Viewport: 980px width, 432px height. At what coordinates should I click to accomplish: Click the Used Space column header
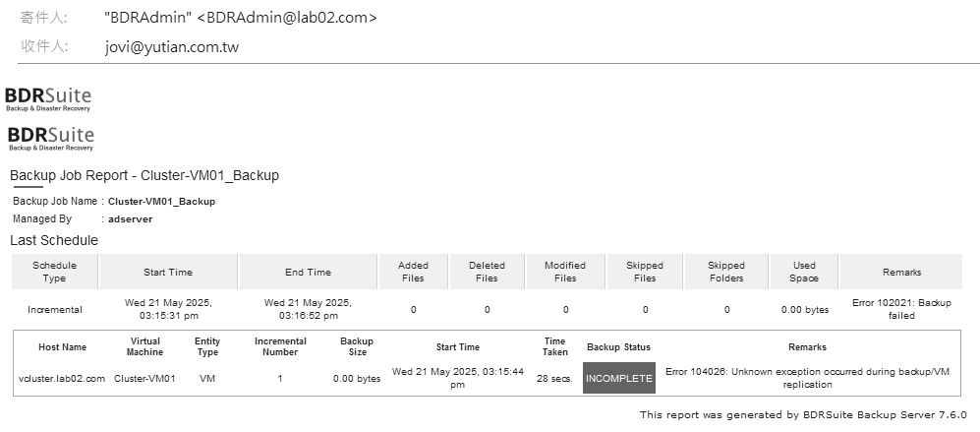(804, 272)
